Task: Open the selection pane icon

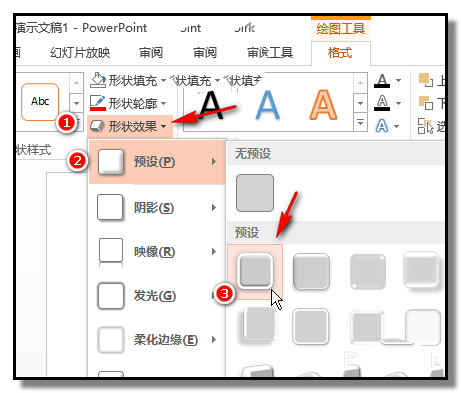Action: click(426, 126)
